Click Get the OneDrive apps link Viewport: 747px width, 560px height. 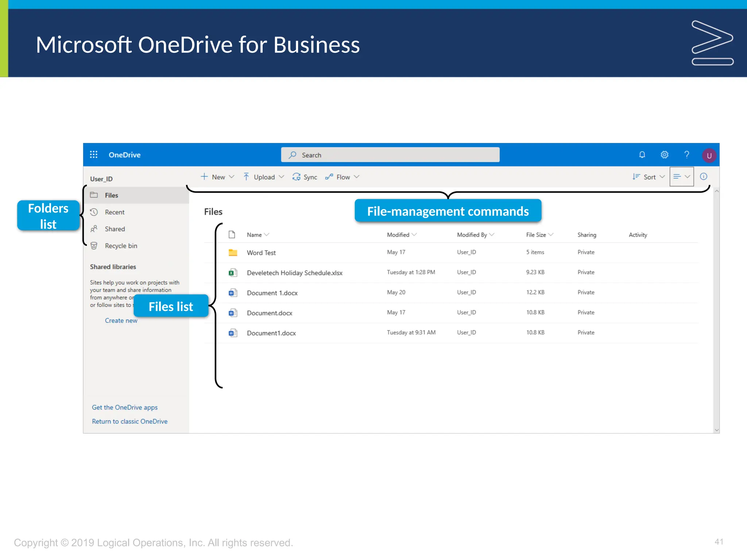(125, 407)
